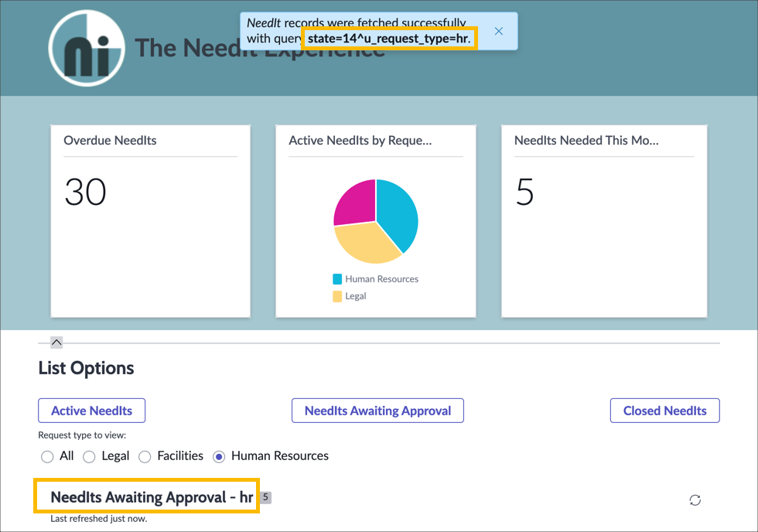Show NeedIts Awaiting Approval

tap(377, 411)
